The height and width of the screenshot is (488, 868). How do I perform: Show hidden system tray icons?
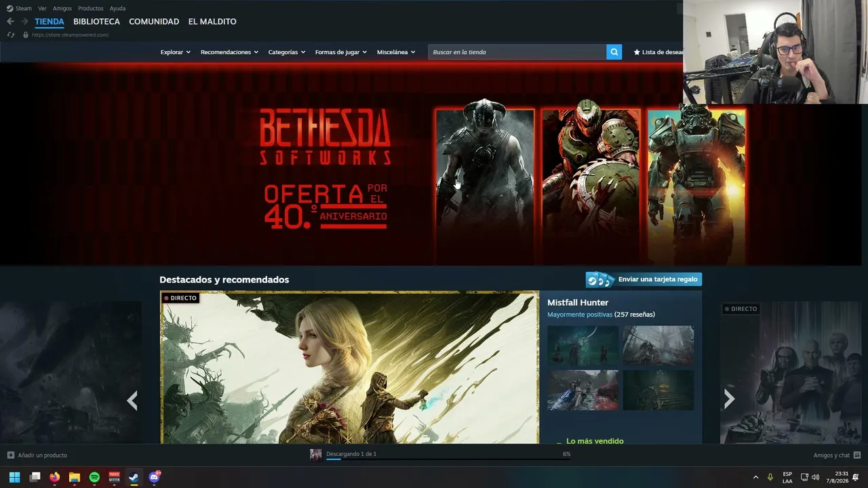(755, 477)
